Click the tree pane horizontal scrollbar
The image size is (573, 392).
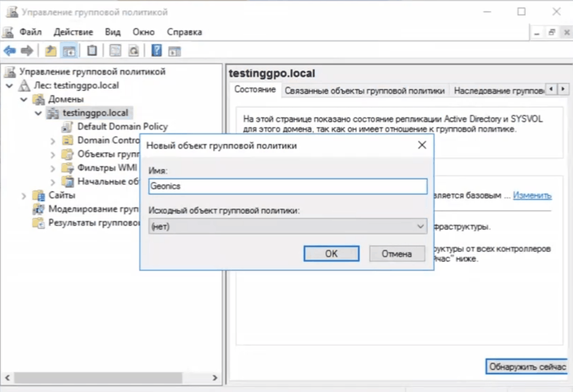(98, 378)
